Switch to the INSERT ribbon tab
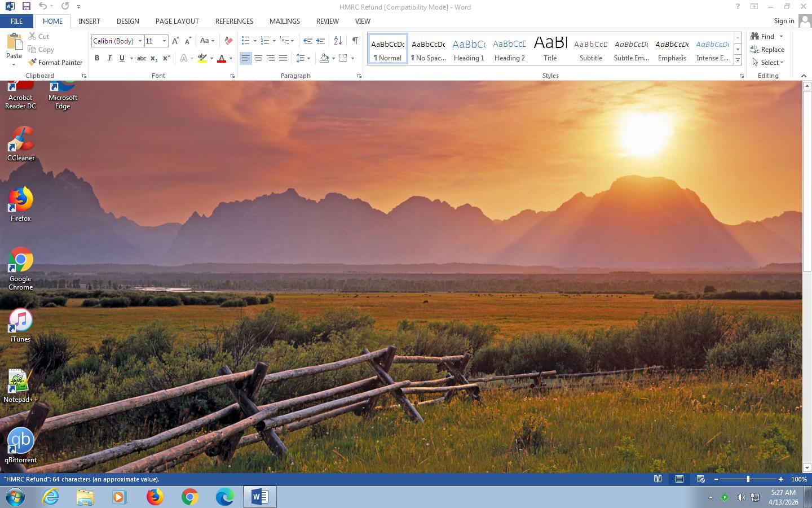This screenshot has height=508, width=812. point(89,21)
